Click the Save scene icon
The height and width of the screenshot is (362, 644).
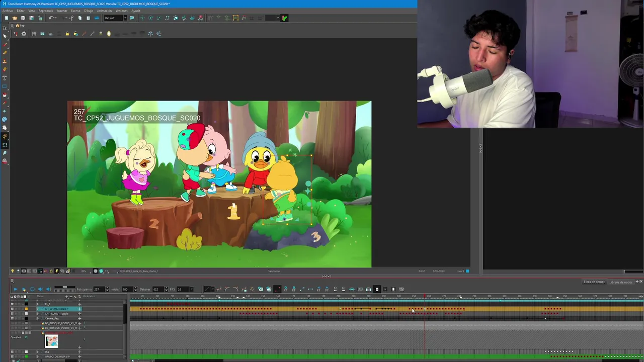(23, 18)
